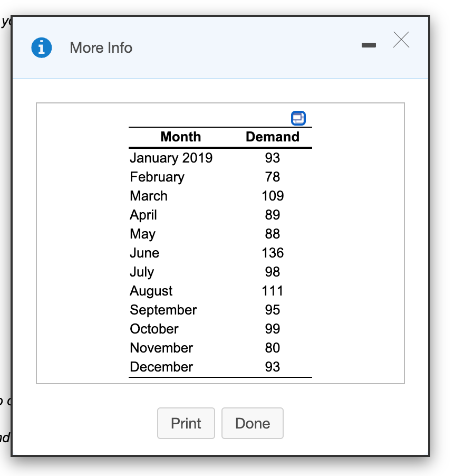
Task: Click the Done button
Action: (x=253, y=423)
